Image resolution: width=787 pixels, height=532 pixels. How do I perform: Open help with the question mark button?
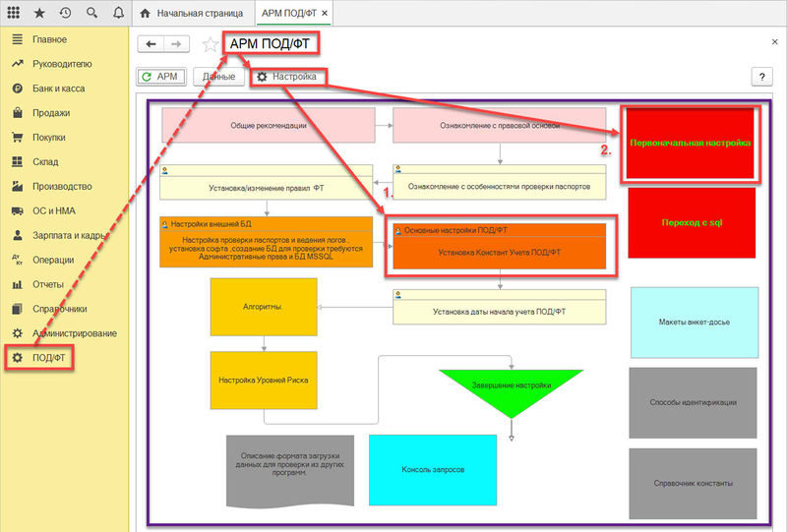click(x=760, y=77)
